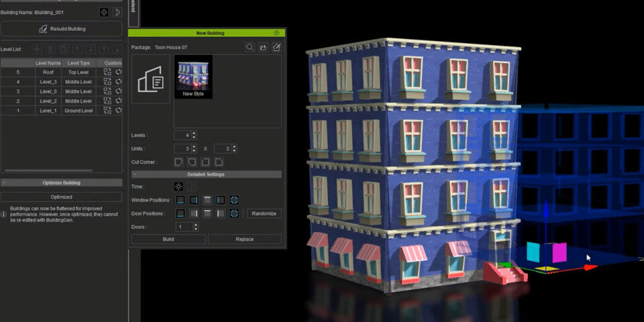The width and height of the screenshot is (644, 322).
Task: Enable first Window Positions option
Action: (x=180, y=200)
